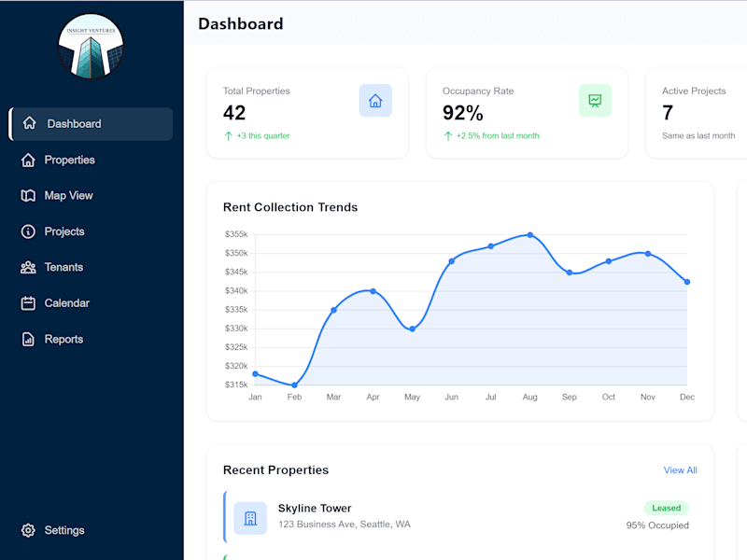
Task: Click the Feb lowest point on chart
Action: coord(294,385)
